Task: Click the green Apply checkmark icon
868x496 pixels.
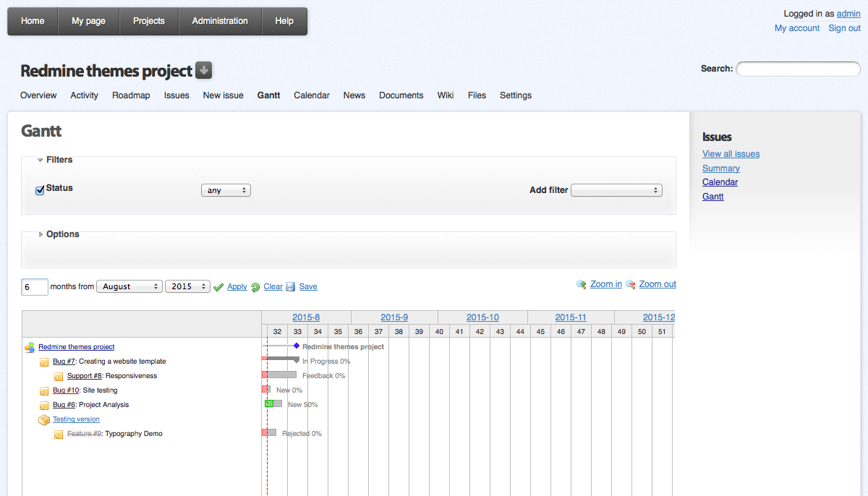Action: 218,287
